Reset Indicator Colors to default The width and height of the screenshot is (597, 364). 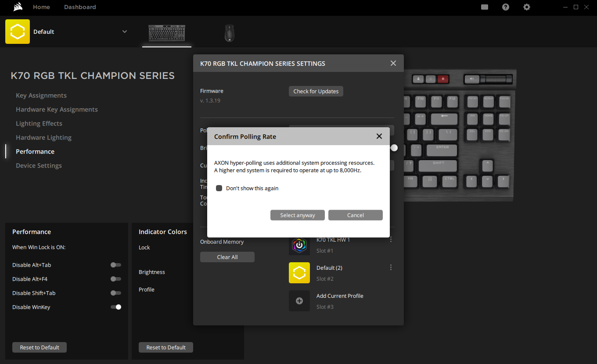pyautogui.click(x=166, y=347)
